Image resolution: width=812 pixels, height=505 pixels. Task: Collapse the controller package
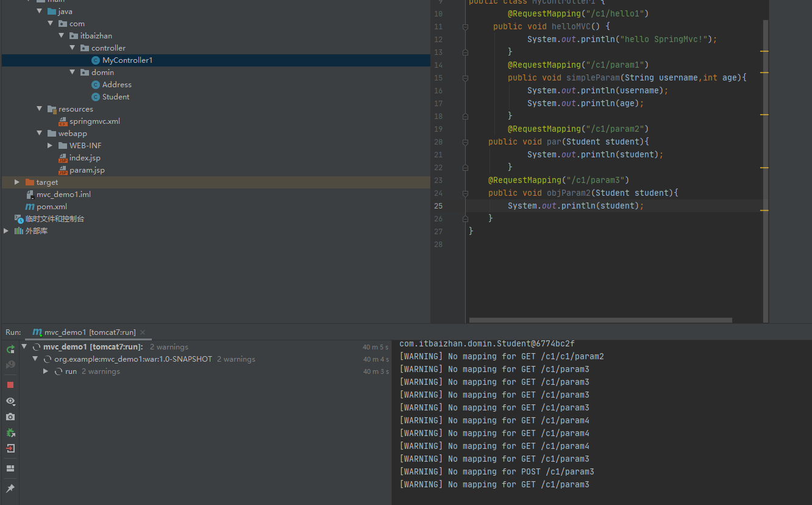[x=73, y=48]
